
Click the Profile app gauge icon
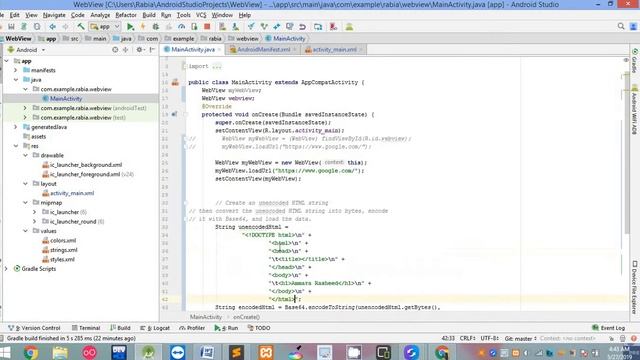coord(181,27)
